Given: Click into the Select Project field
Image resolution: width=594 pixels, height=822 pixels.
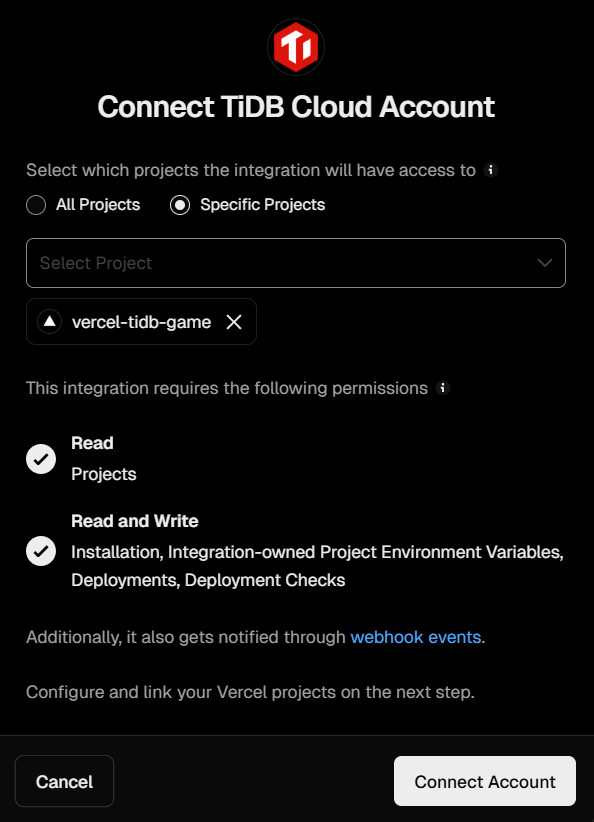Looking at the screenshot, I should coord(296,263).
